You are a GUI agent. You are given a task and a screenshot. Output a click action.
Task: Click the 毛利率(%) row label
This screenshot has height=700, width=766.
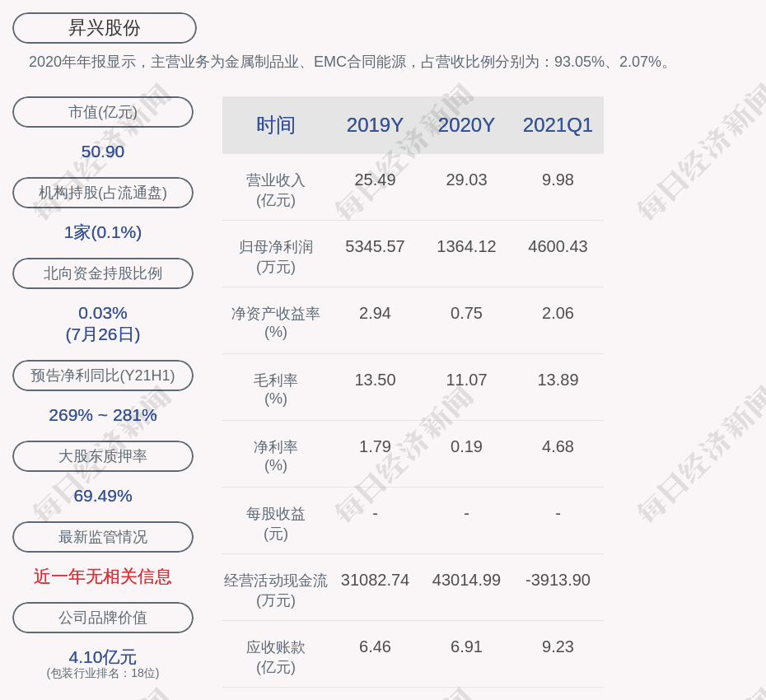tap(276, 390)
